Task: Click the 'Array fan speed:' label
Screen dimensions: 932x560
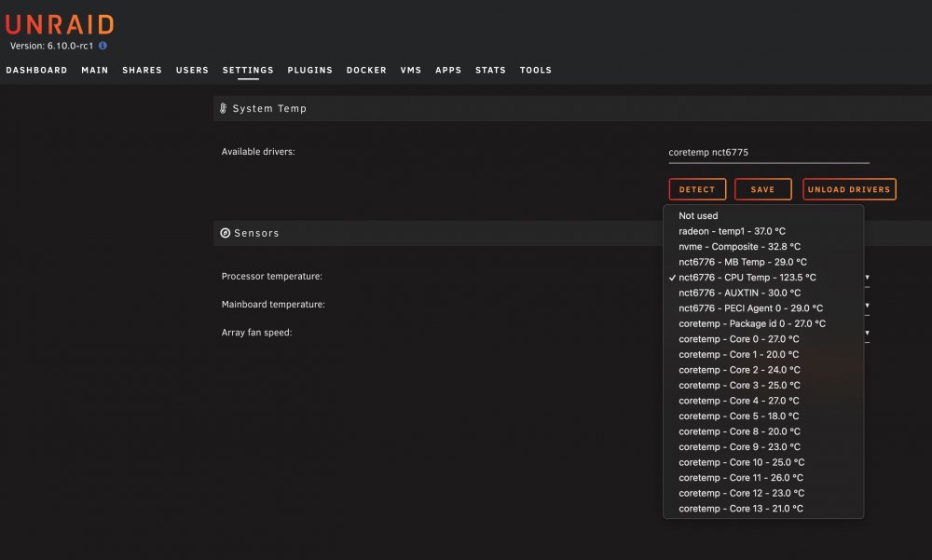Action: (257, 333)
